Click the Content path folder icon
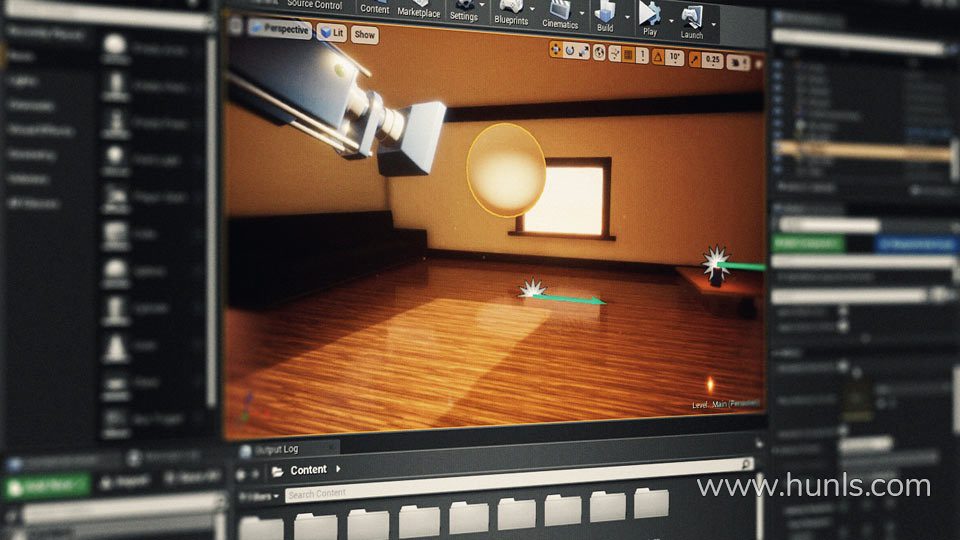 point(277,471)
